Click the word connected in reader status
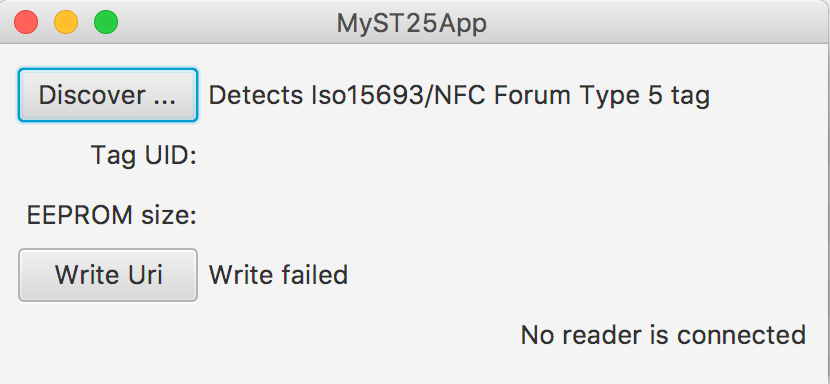This screenshot has height=384, width=830. (x=741, y=335)
